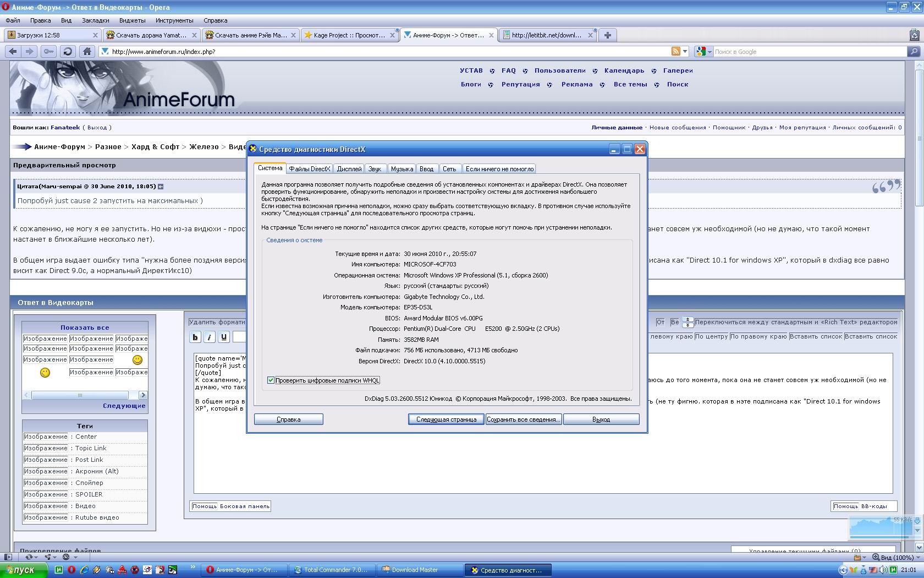Open a new browser tab

point(607,35)
